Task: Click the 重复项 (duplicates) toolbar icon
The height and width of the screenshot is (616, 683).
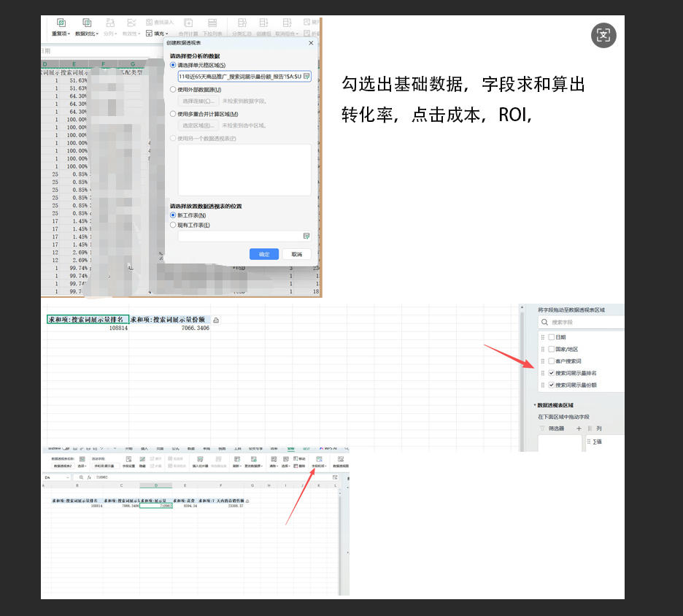Action: pyautogui.click(x=61, y=24)
